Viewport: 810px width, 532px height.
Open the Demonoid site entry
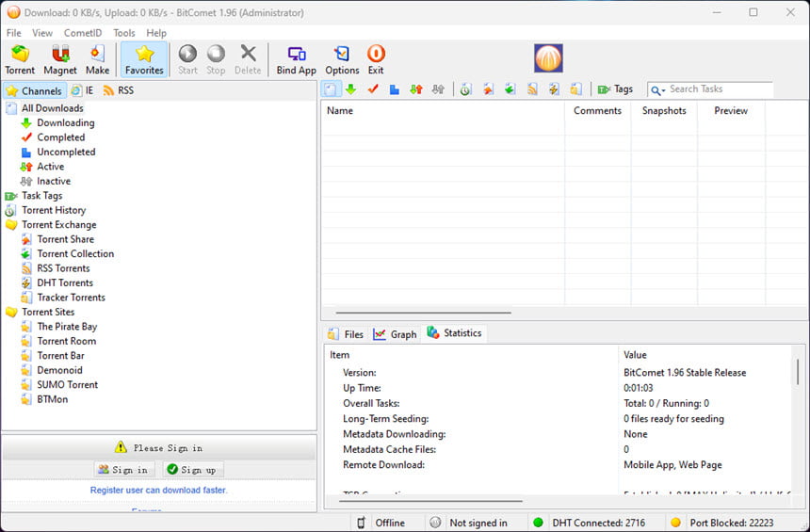(x=59, y=370)
